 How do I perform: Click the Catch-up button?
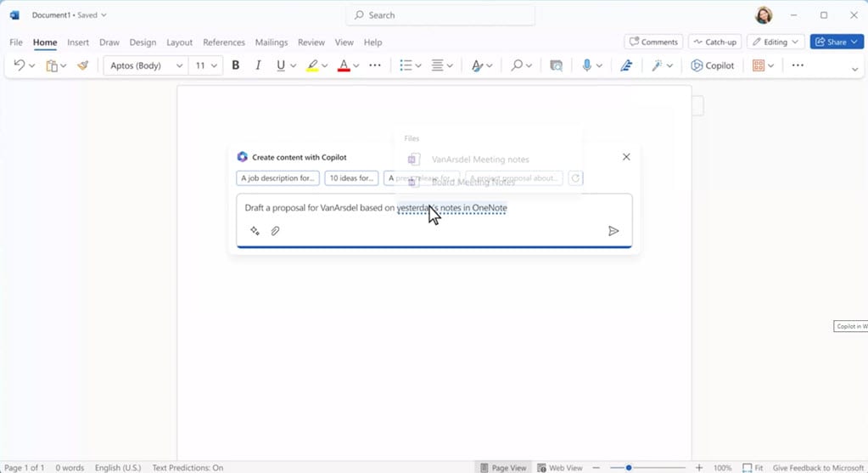(x=714, y=42)
